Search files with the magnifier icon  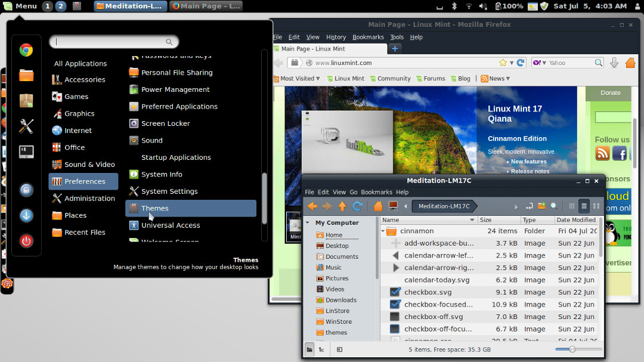point(554,206)
